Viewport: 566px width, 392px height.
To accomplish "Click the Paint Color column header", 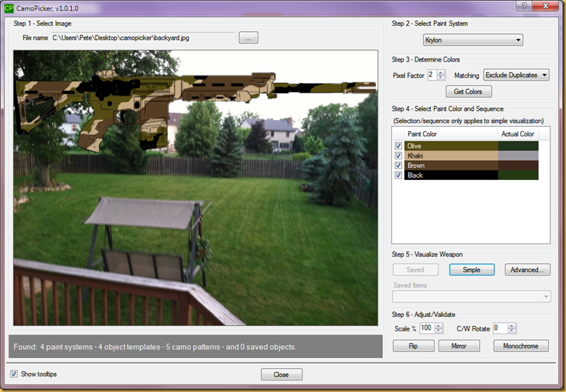I will [x=451, y=134].
